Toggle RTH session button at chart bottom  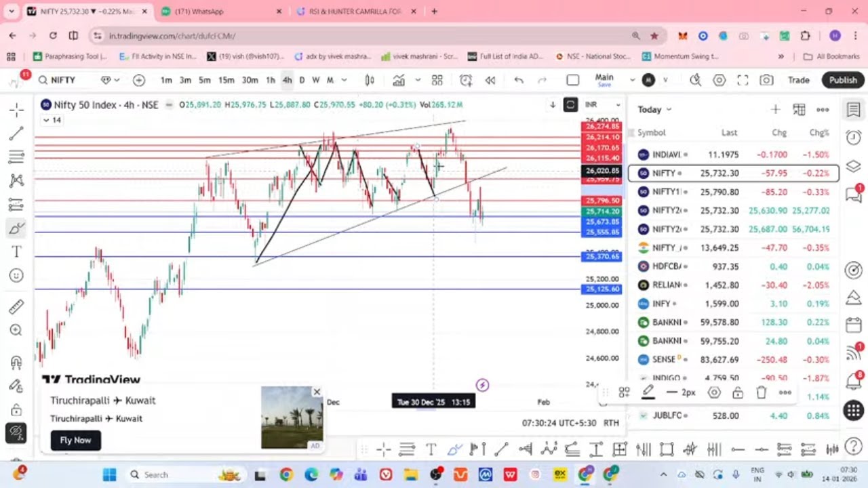(x=611, y=422)
